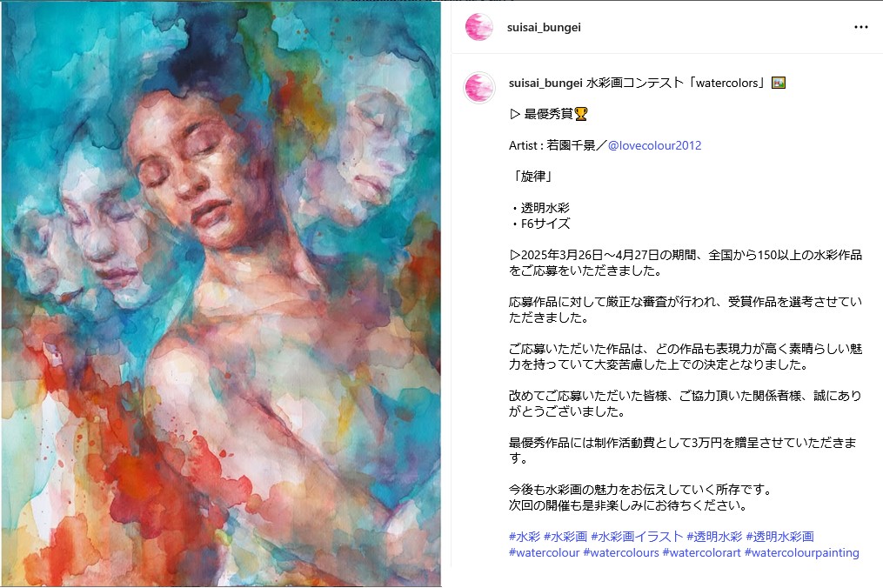Open the #水彩画イラスト hashtag

[637, 536]
